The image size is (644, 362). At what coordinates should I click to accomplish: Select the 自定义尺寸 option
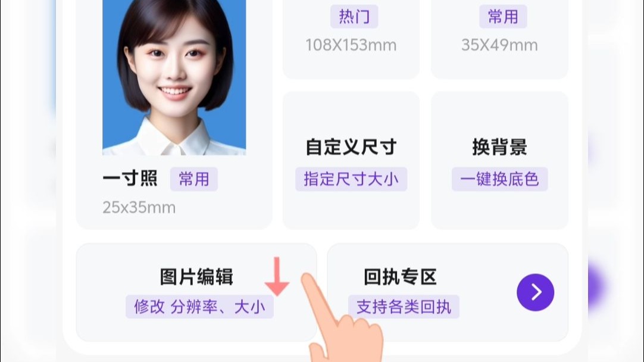tap(351, 160)
